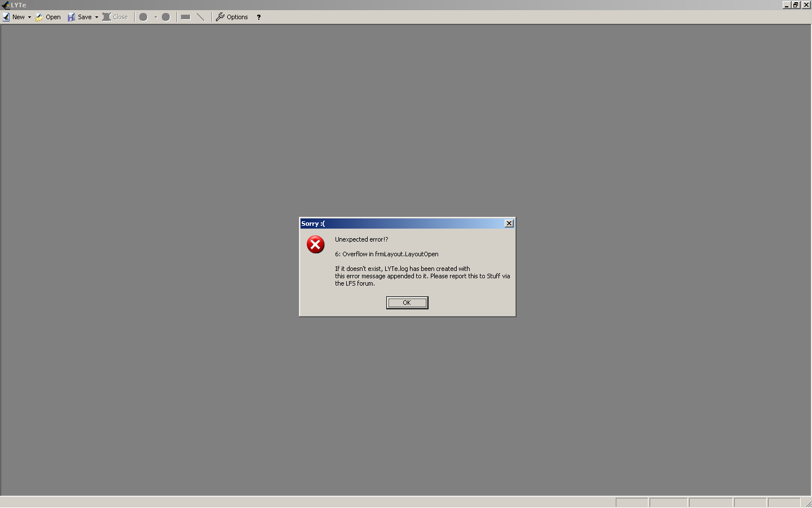Click the question mark help icon
The height and width of the screenshot is (508, 812).
(x=259, y=17)
